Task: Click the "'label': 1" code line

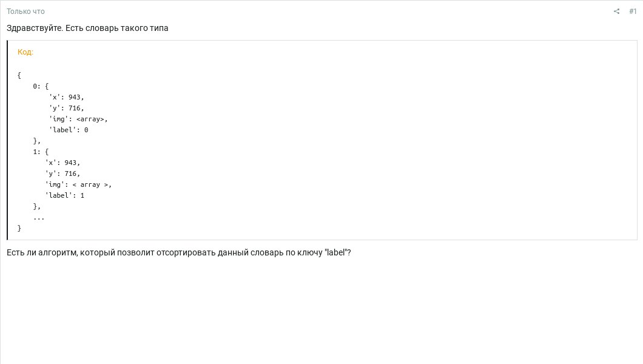Action: pos(64,195)
